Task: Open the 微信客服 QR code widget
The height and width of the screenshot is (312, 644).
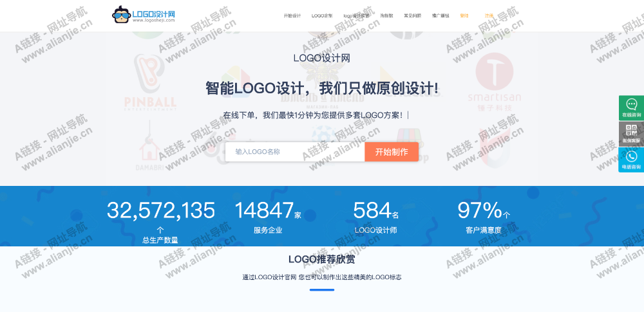Action: [631, 134]
